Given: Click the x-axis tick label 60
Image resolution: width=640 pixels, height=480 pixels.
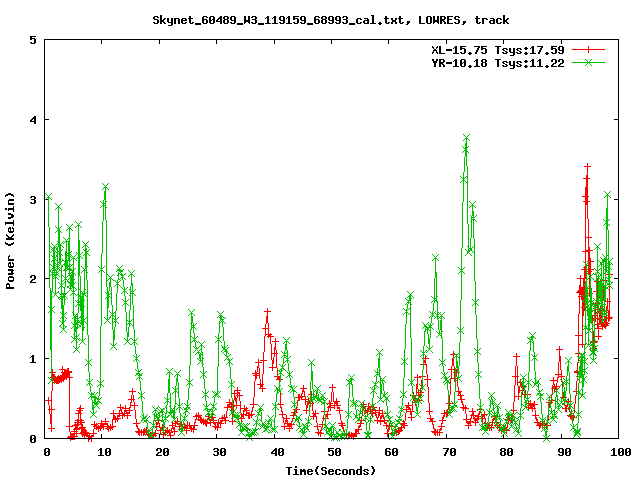Looking at the screenshot, I should (391, 452).
